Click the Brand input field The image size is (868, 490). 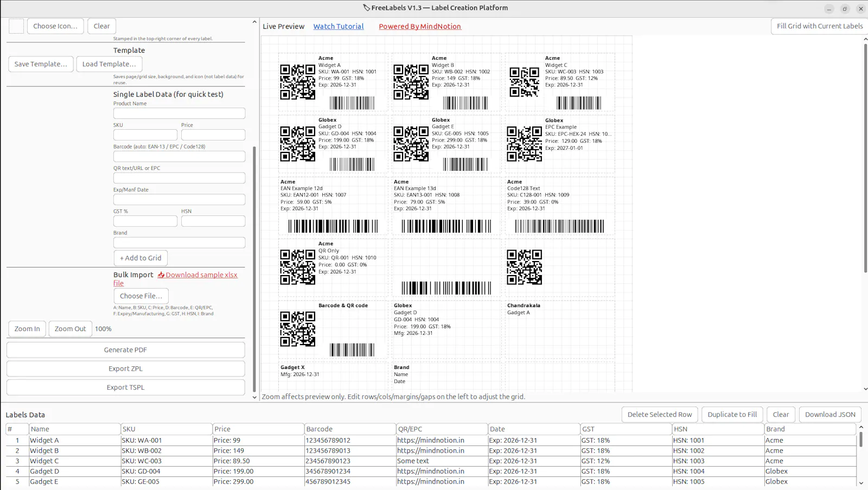[179, 243]
